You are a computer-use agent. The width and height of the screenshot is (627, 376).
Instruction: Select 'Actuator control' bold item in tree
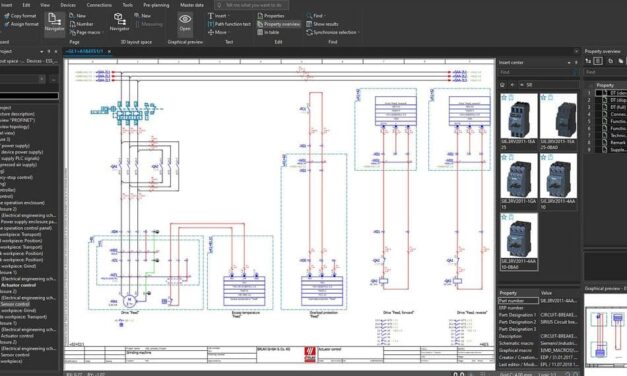point(18,285)
